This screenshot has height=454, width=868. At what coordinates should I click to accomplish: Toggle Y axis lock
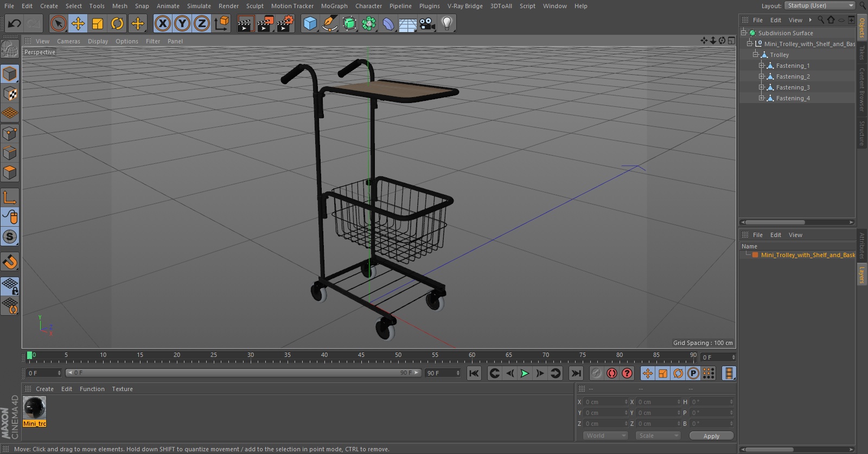182,23
